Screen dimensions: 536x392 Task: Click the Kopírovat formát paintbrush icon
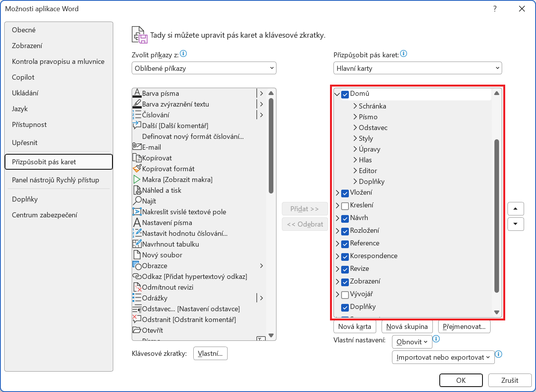pos(137,168)
